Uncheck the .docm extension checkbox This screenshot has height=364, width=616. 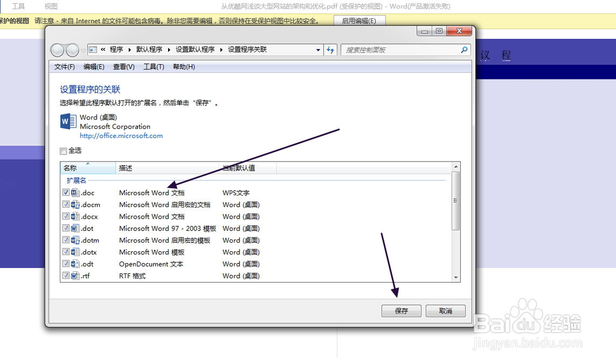click(66, 204)
